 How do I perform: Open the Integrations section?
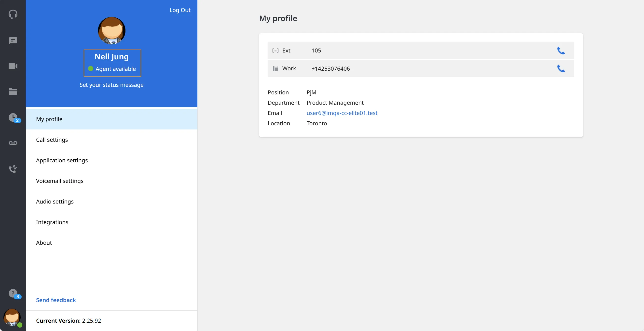pyautogui.click(x=111, y=222)
